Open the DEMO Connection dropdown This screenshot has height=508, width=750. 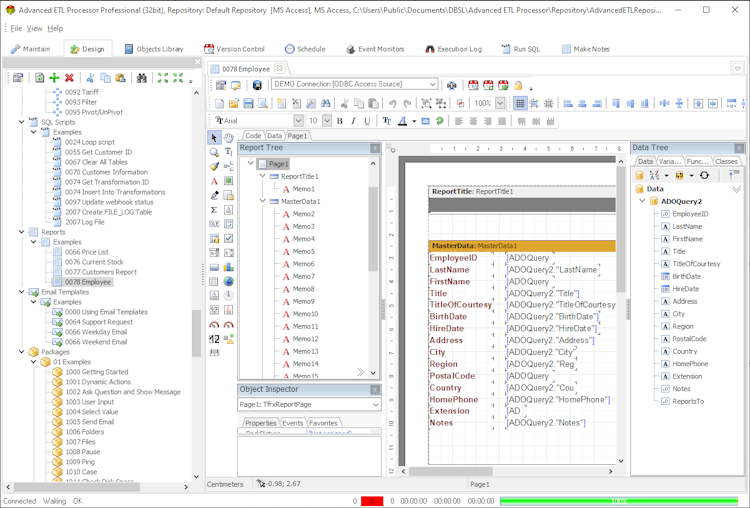(x=432, y=85)
